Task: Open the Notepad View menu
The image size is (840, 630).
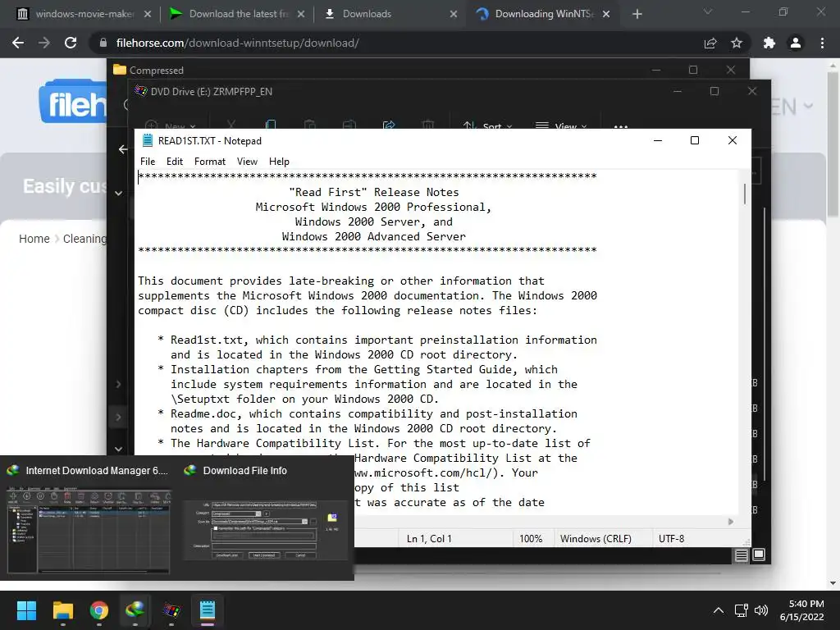Action: [x=247, y=162]
